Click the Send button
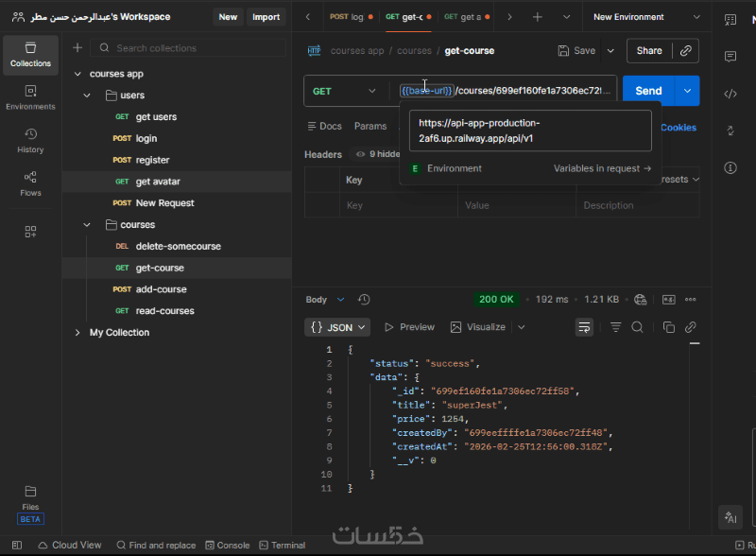756x556 pixels. click(x=648, y=91)
